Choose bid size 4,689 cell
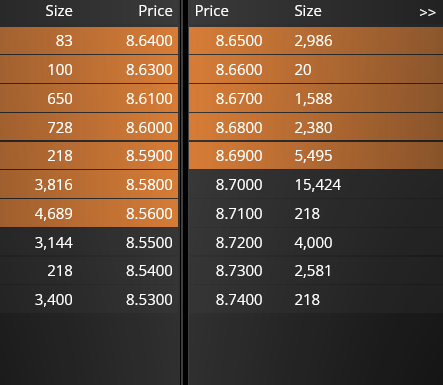 [54, 214]
